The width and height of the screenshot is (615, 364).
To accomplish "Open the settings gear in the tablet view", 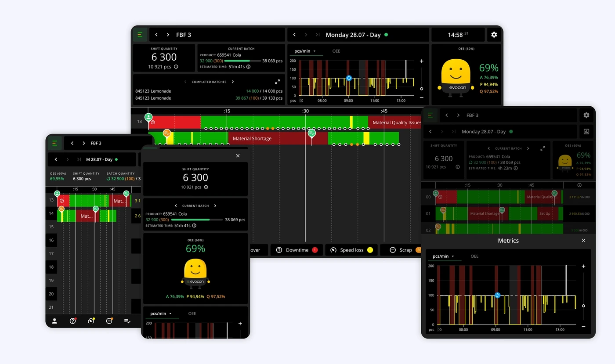I will click(586, 115).
